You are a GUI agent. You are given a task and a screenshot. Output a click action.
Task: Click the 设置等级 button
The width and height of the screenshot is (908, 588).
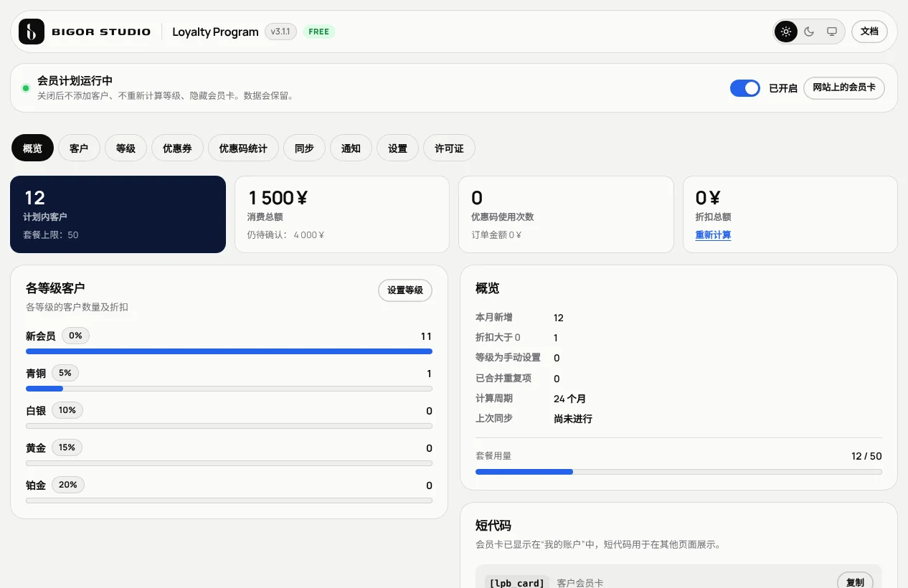coord(405,290)
